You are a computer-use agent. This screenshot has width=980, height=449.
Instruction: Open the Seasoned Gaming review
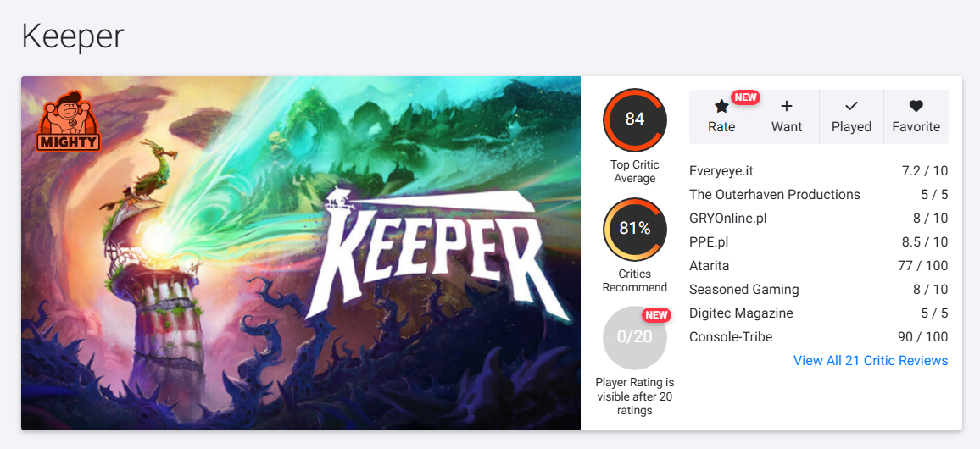[744, 290]
